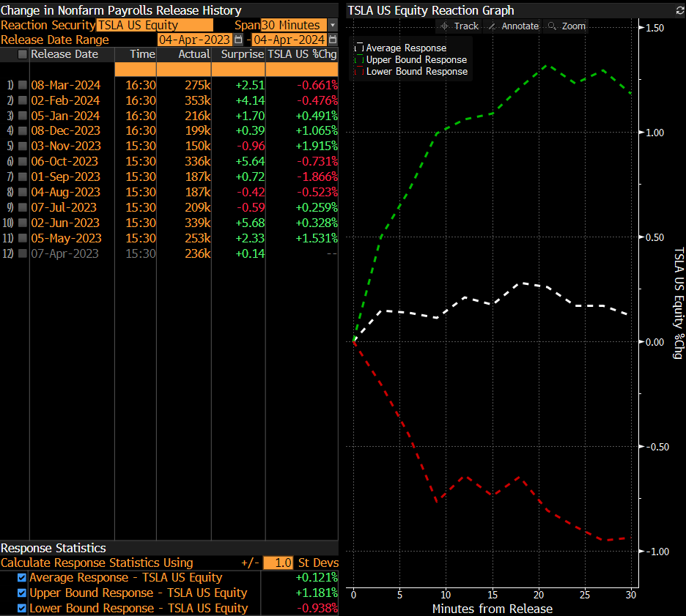Tick the checkbox for 06-Oct-2023 release
The height and width of the screenshot is (616, 686).
pos(22,161)
